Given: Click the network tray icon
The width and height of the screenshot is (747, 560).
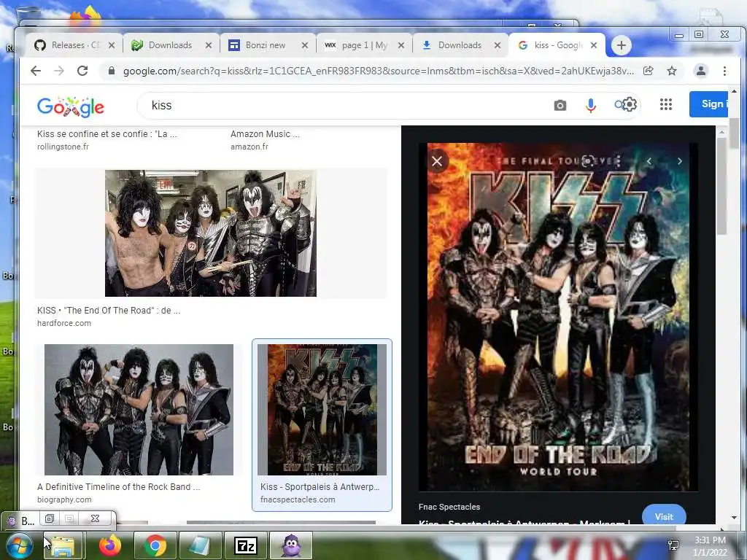Looking at the screenshot, I should [673, 545].
